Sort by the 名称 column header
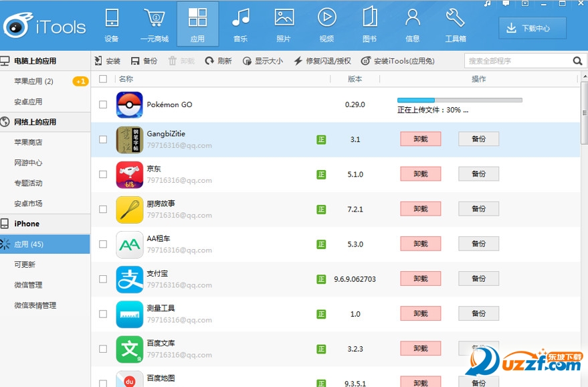588x387 pixels. (x=126, y=79)
